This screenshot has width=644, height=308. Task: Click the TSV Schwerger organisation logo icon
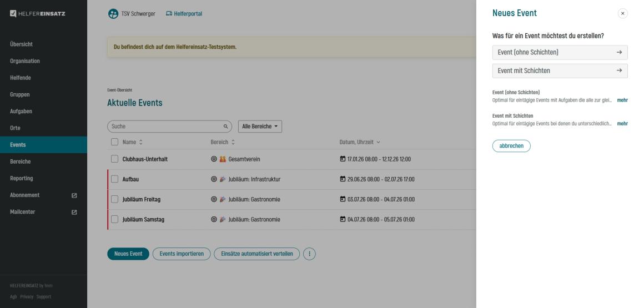pos(113,13)
